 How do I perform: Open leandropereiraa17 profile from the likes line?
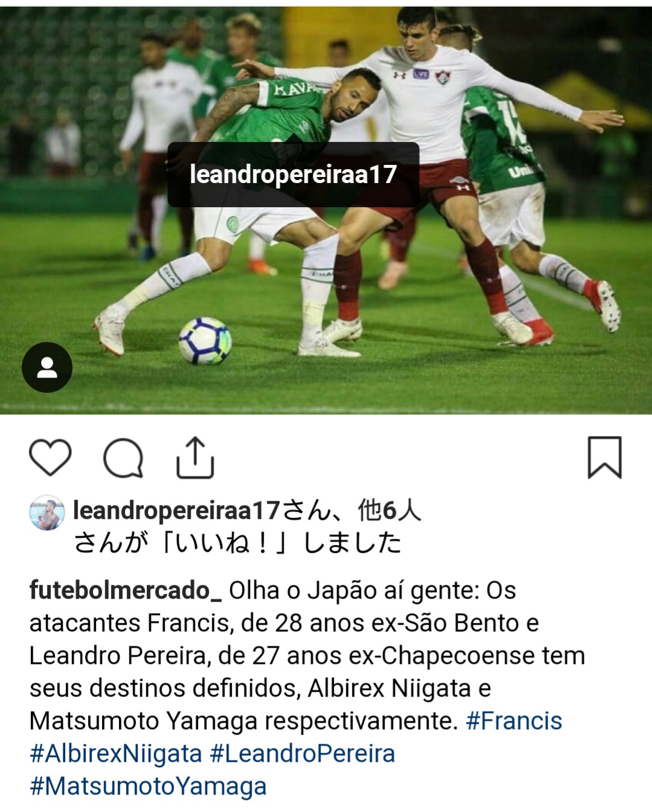[x=176, y=511]
